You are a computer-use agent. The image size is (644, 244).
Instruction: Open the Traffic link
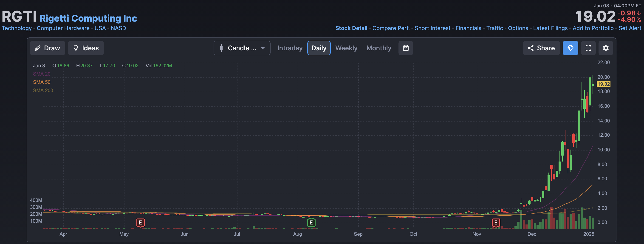[x=494, y=28]
